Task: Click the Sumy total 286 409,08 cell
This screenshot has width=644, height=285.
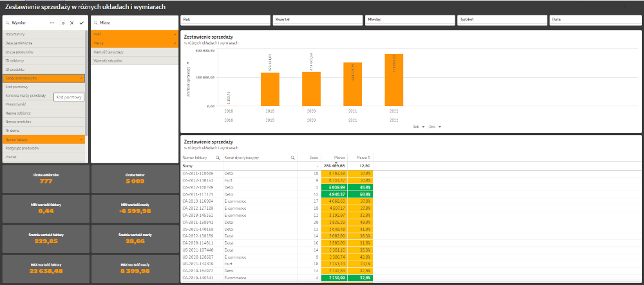Action: click(x=334, y=166)
